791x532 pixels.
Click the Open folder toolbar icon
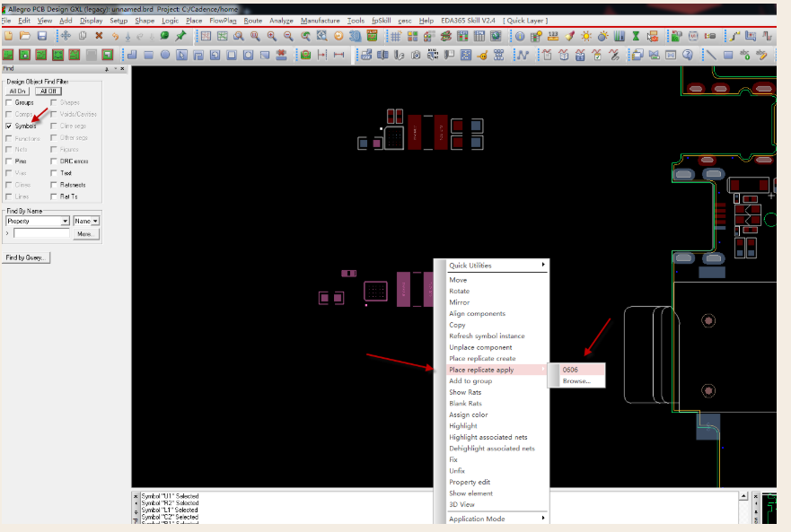click(x=25, y=36)
